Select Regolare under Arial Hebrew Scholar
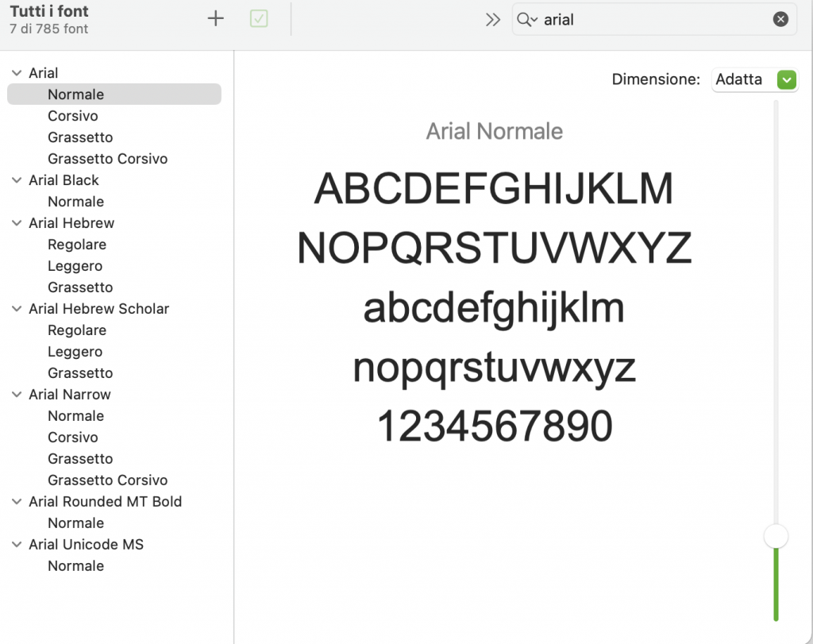 coord(114,330)
